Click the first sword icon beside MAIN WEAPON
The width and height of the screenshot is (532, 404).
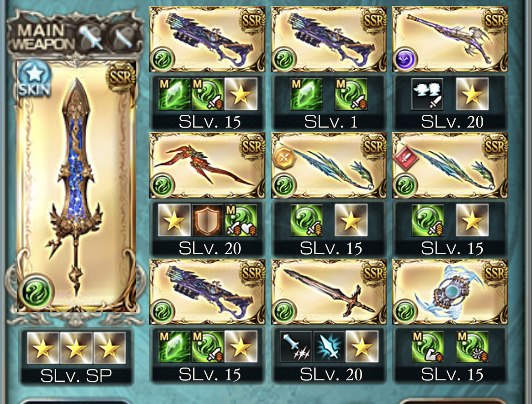(x=91, y=37)
